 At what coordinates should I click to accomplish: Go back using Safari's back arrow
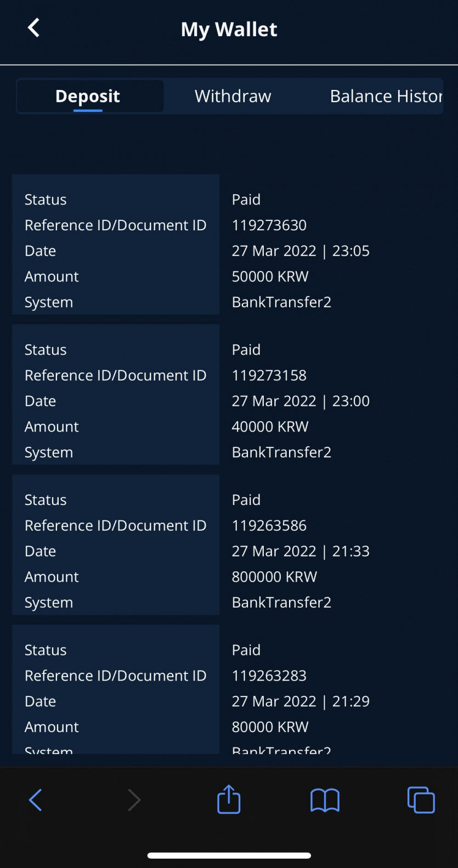35,800
